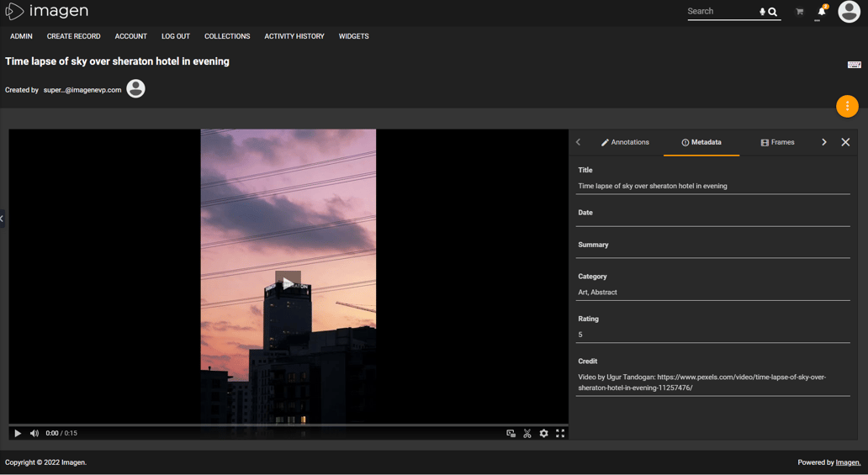Click creator avatar next to email
The image size is (868, 475).
[135, 88]
